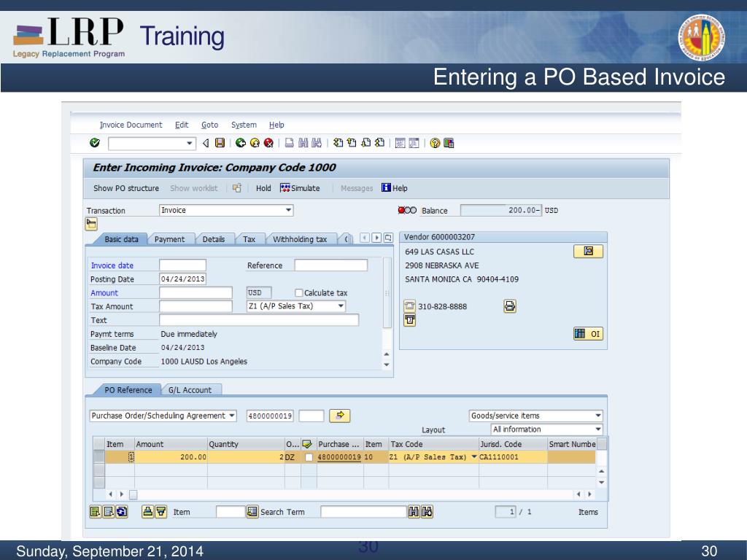Click the Reference input field

point(331,265)
